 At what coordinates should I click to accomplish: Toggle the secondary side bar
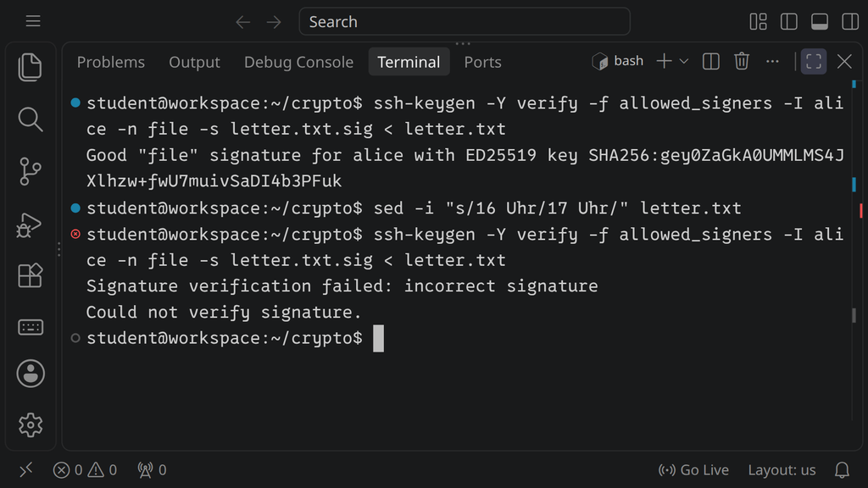pos(849,21)
